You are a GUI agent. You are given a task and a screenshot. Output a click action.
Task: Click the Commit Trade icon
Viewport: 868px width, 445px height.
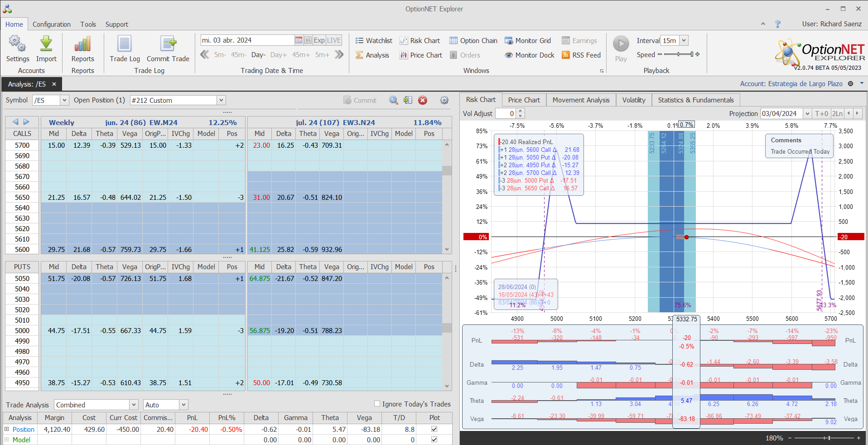[x=168, y=44]
